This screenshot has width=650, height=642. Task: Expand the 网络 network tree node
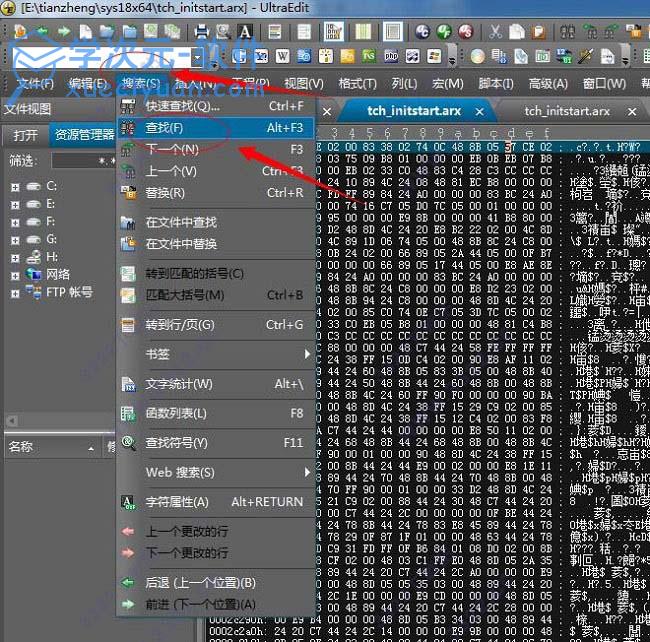[15, 276]
